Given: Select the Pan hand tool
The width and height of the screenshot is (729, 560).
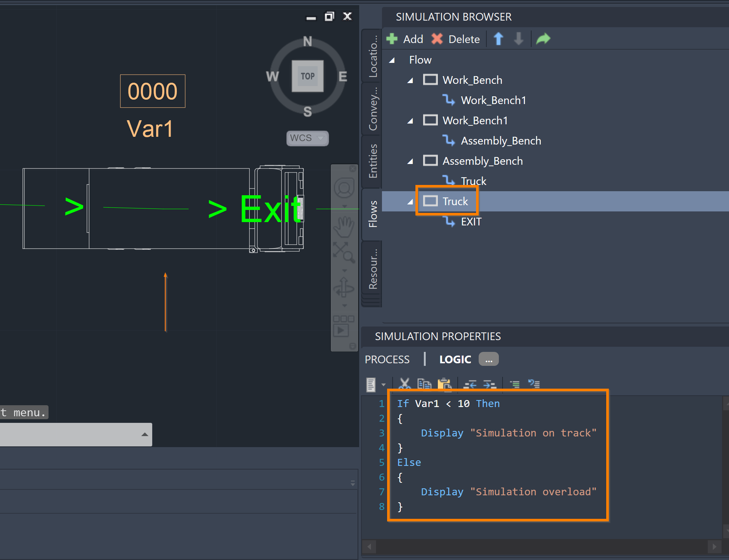Looking at the screenshot, I should pyautogui.click(x=344, y=226).
